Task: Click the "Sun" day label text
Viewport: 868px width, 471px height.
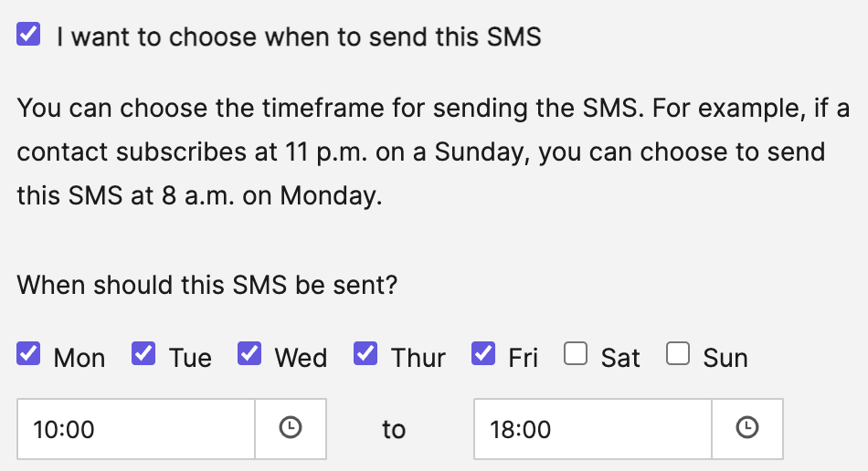Action: pyautogui.click(x=725, y=358)
